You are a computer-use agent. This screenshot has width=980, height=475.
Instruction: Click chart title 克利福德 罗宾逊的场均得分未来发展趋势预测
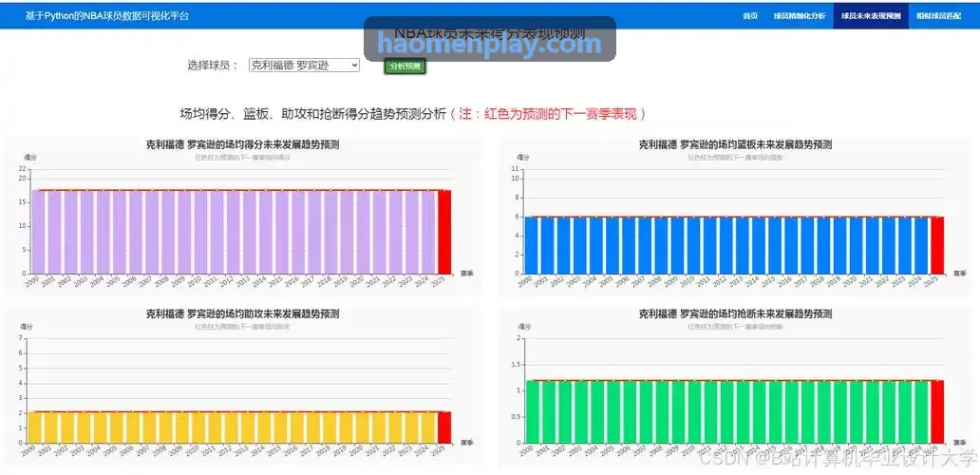click(x=242, y=144)
